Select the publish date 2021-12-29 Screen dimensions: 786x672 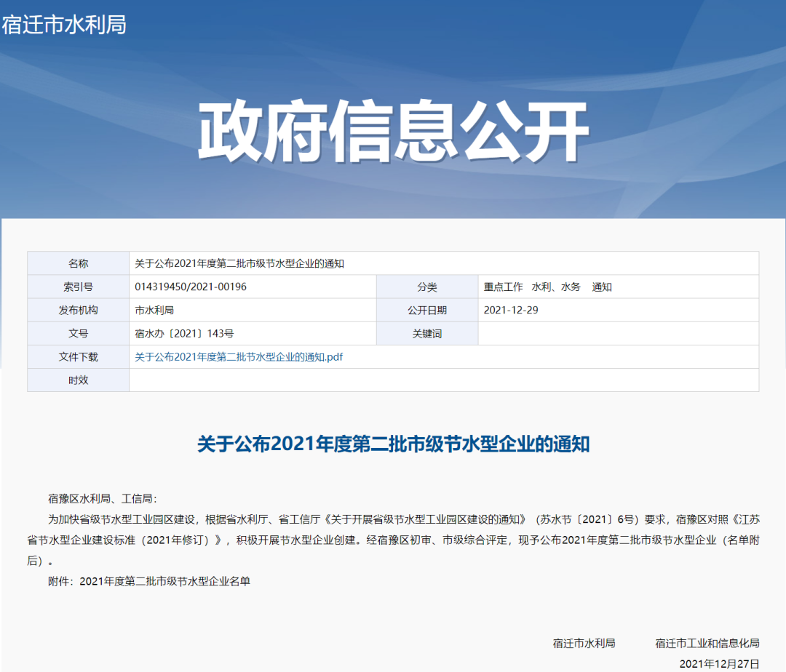coord(511,310)
